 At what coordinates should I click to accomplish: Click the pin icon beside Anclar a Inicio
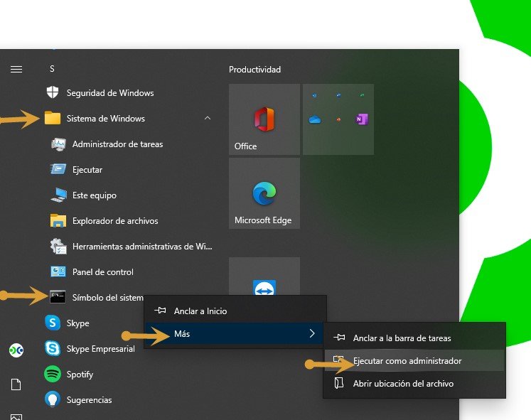(x=160, y=311)
